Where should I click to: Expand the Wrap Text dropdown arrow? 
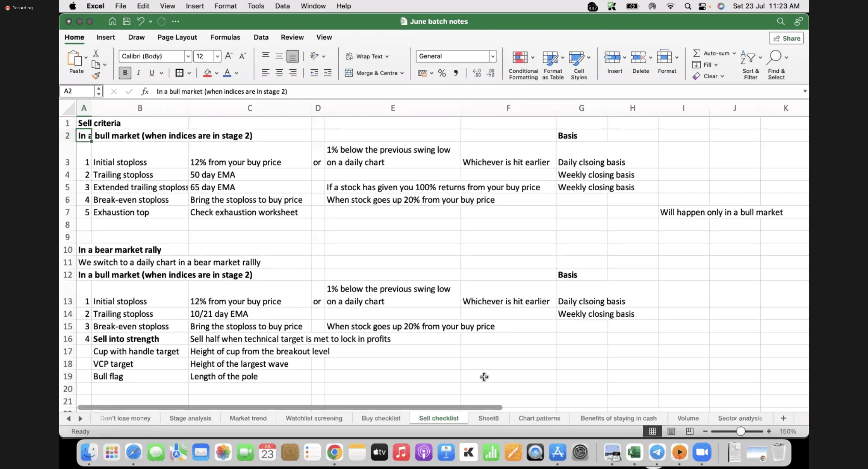pyautogui.click(x=387, y=56)
